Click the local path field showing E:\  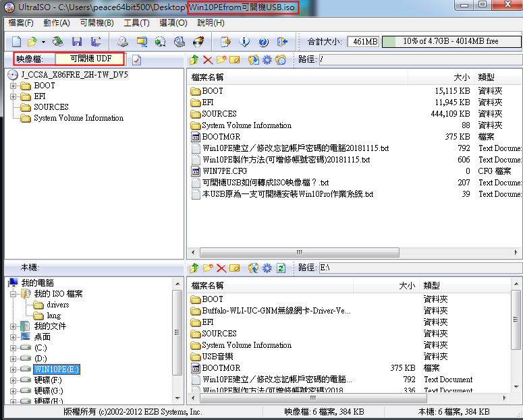click(x=420, y=268)
